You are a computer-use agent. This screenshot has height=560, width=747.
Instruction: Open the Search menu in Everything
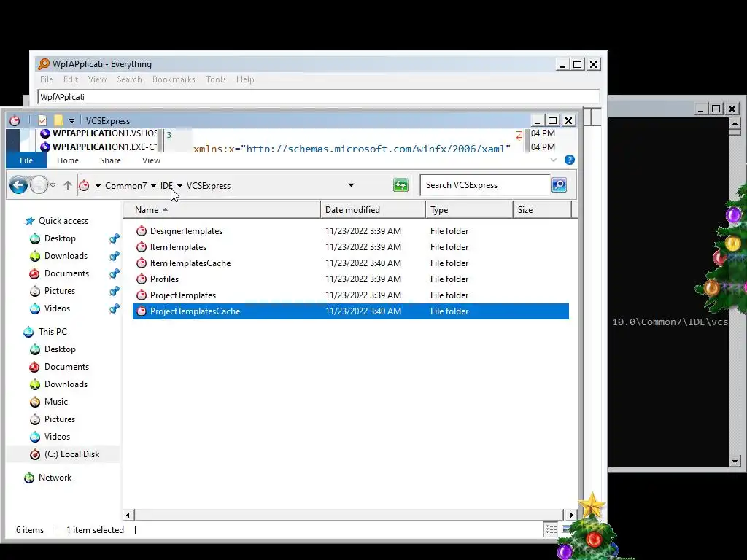point(130,79)
